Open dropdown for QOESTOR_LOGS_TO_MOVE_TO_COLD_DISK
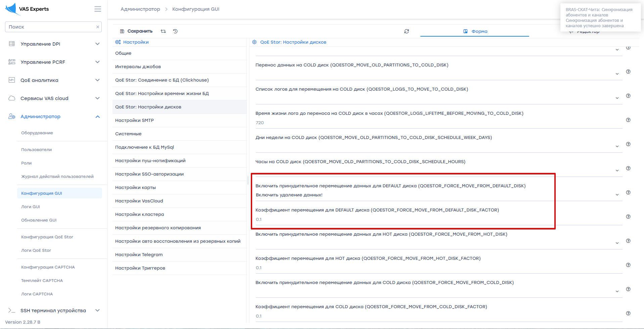 coord(617,98)
